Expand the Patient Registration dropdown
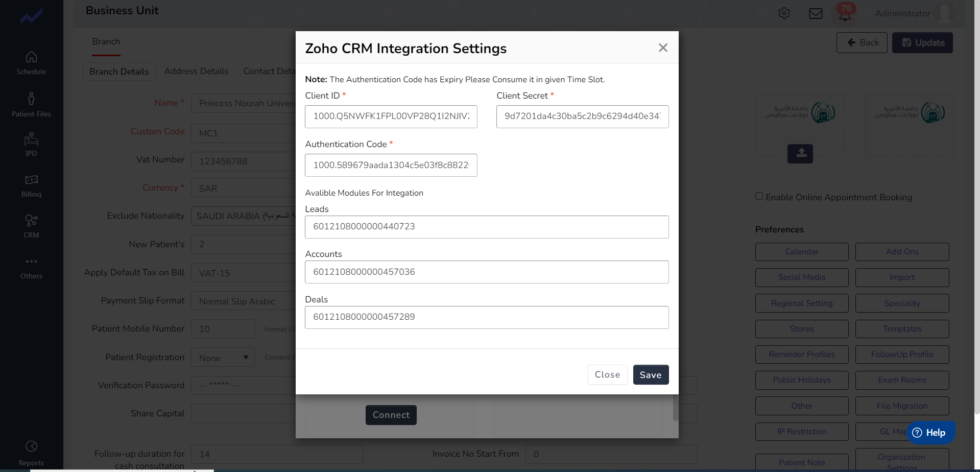Viewport: 980px width, 472px height. tap(223, 358)
